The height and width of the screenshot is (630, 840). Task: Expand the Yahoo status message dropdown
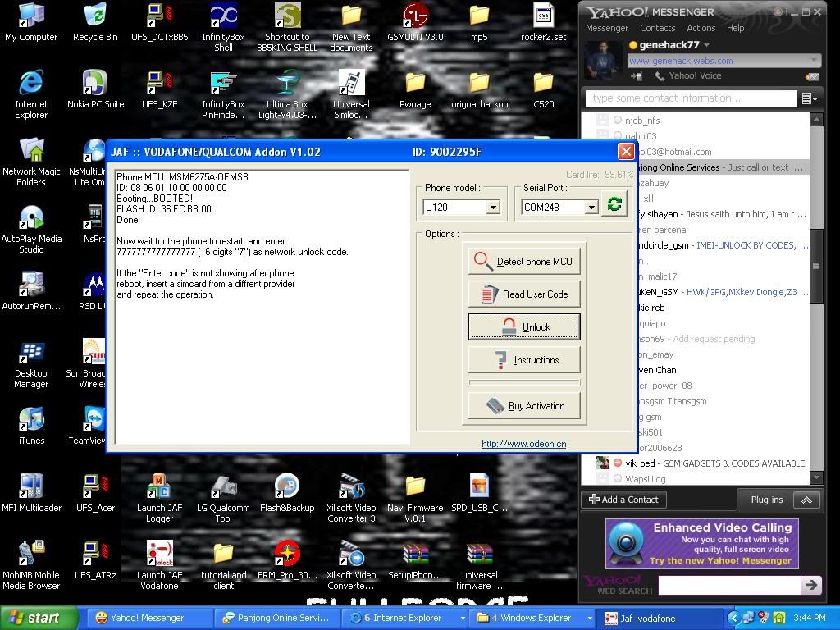tap(814, 61)
